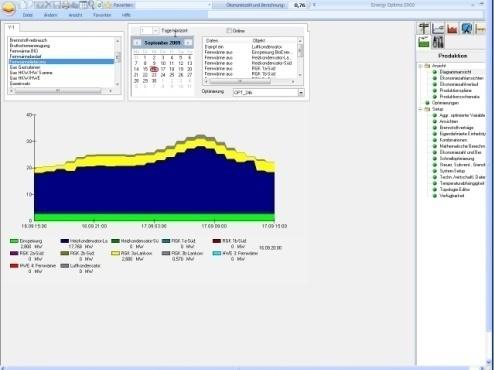Switch to the V:1 tab
Image resolution: width=494 pixels, height=370 pixels.
pyautogui.click(x=12, y=27)
